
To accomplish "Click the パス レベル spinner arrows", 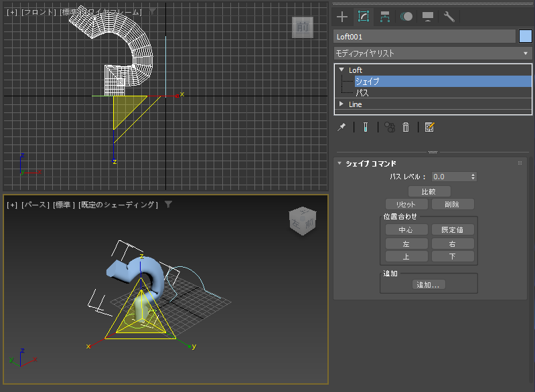I will pyautogui.click(x=473, y=177).
